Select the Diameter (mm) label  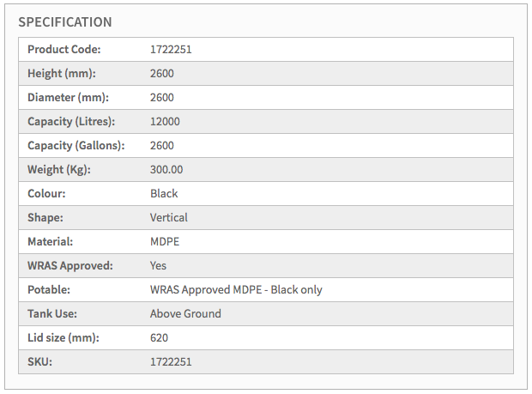[x=68, y=98]
